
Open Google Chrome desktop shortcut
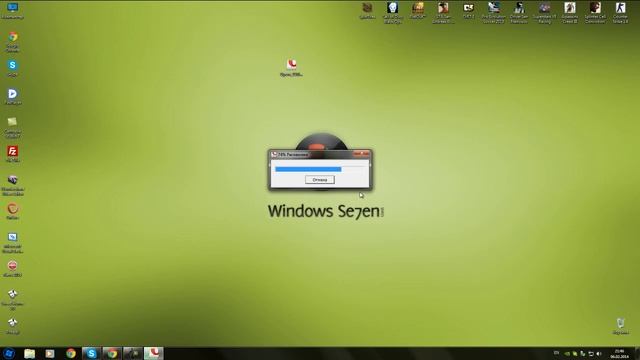(13, 41)
